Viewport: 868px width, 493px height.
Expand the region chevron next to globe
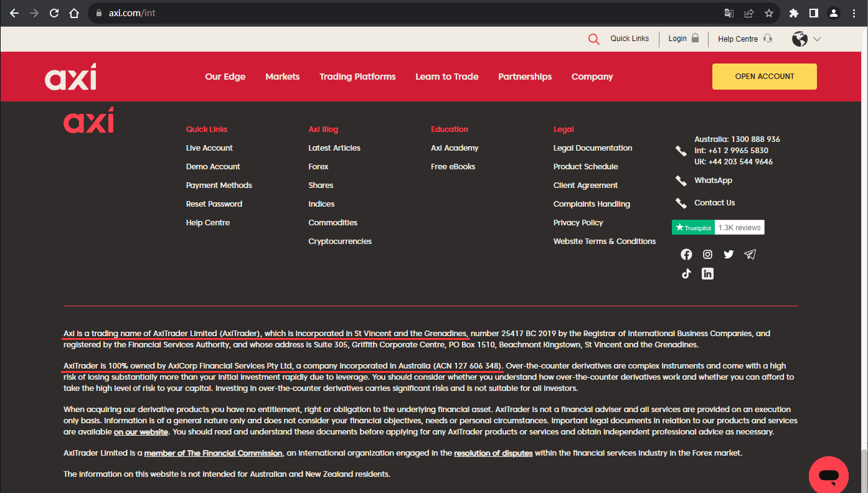tap(817, 39)
